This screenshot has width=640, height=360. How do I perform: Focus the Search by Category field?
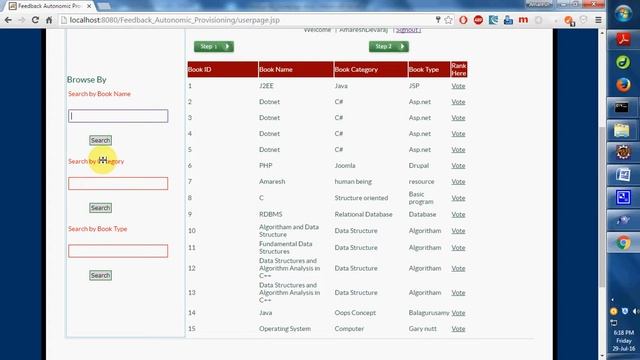click(x=118, y=183)
